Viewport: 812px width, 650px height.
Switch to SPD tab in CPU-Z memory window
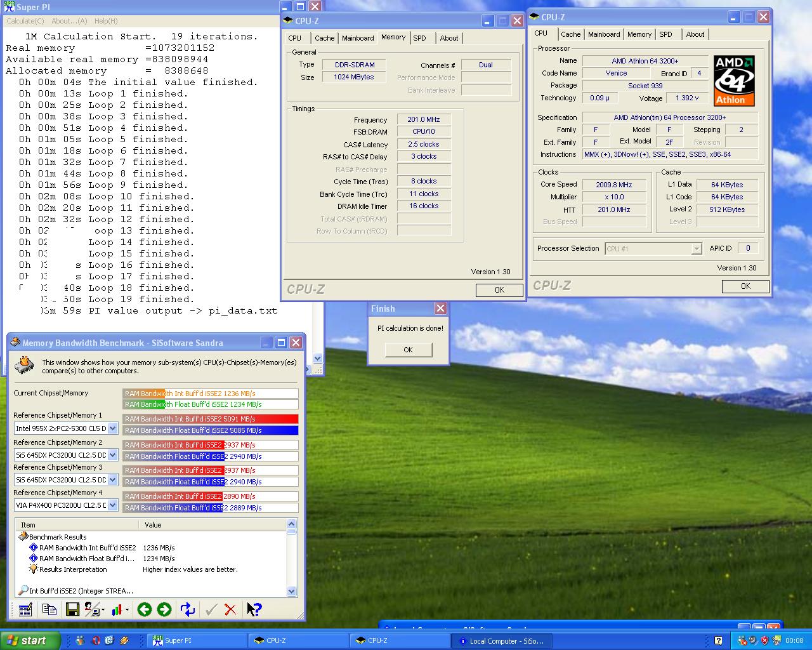tap(420, 38)
